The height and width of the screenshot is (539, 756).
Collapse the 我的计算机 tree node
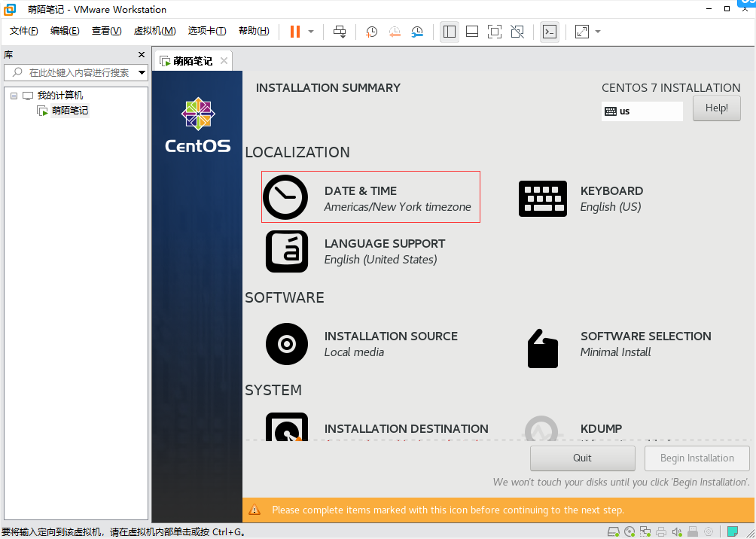coord(14,96)
